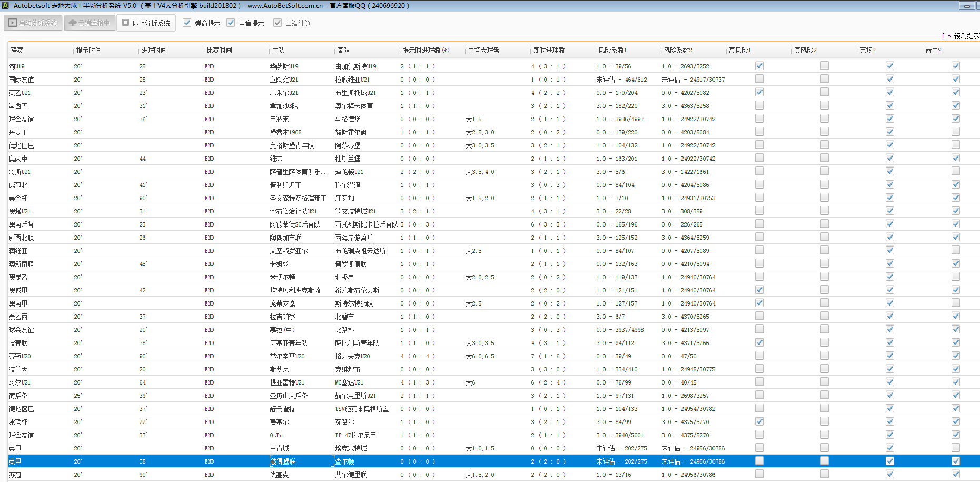Click the Autobetsoft app icon in title bar
The image size is (980, 482).
[x=5, y=6]
